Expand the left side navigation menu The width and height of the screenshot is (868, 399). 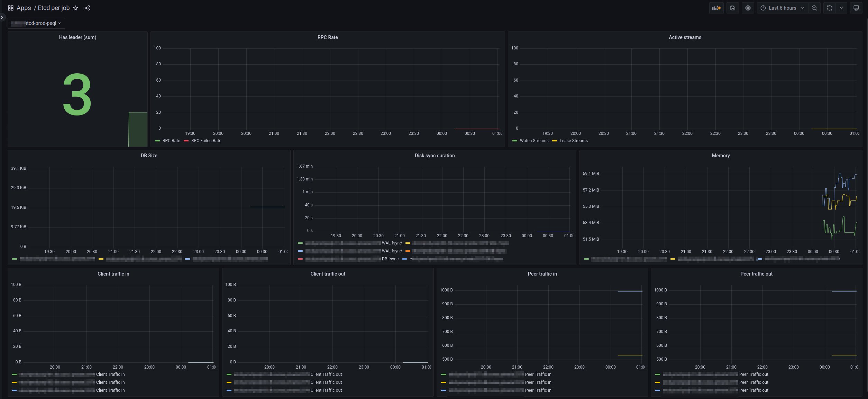(x=2, y=17)
